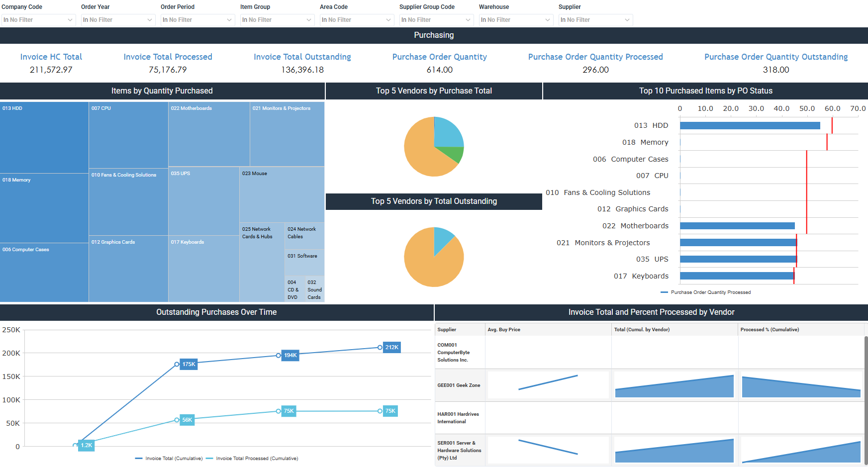Click the Purchase Order Quantity KPI title
This screenshot has width=868, height=468.
coord(440,57)
